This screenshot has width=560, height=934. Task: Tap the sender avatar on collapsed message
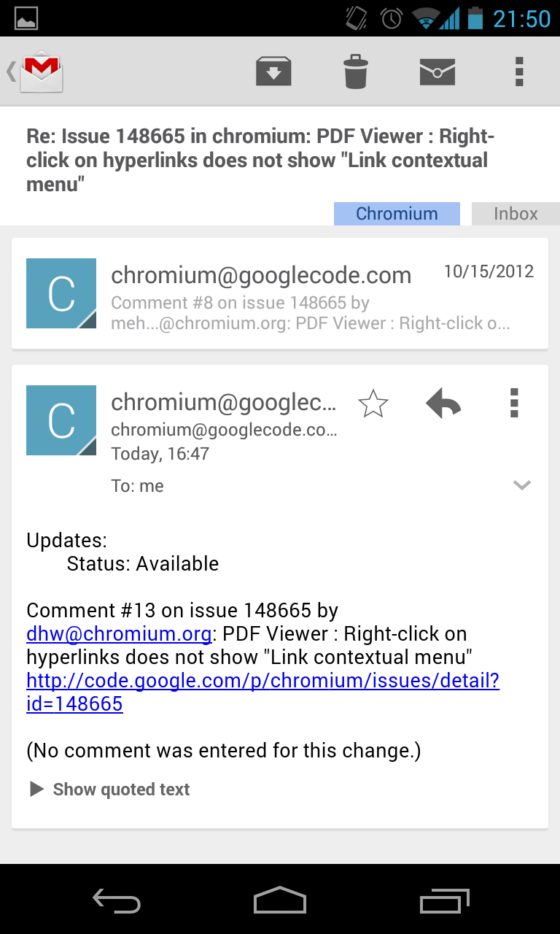point(61,293)
